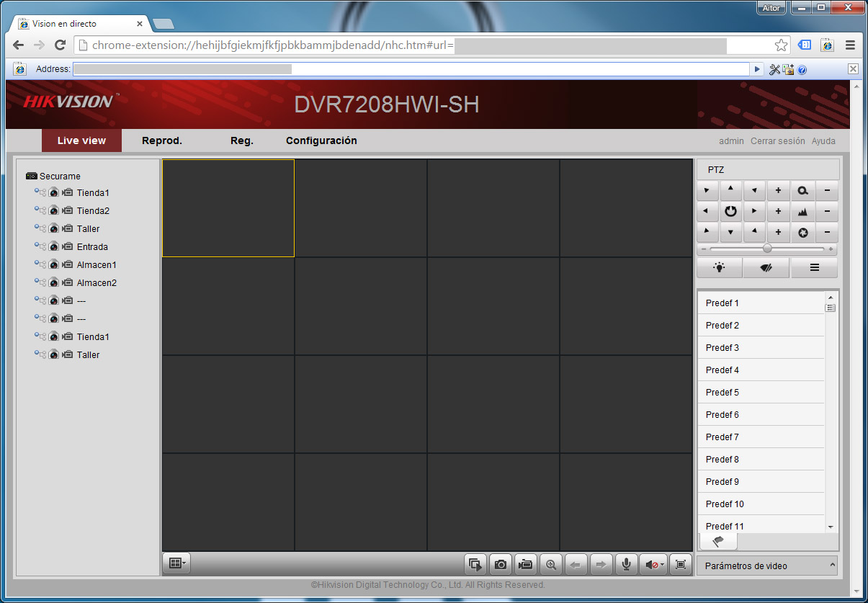Toggle recording icon for Tienda2
868x603 pixels.
click(x=68, y=210)
